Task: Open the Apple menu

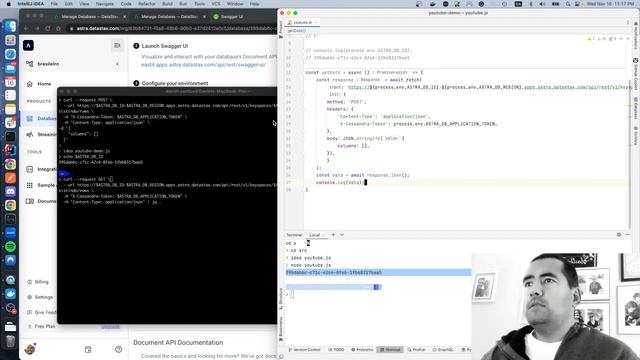Action: pyautogui.click(x=9, y=4)
